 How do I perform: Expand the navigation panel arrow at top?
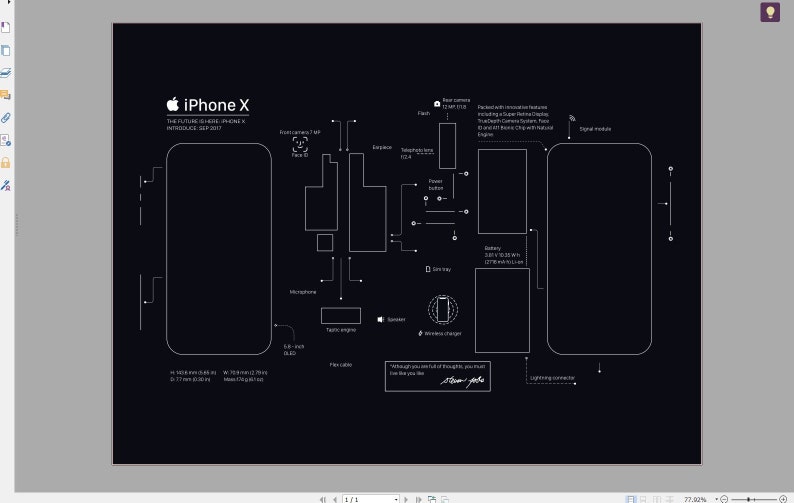[9, 2]
